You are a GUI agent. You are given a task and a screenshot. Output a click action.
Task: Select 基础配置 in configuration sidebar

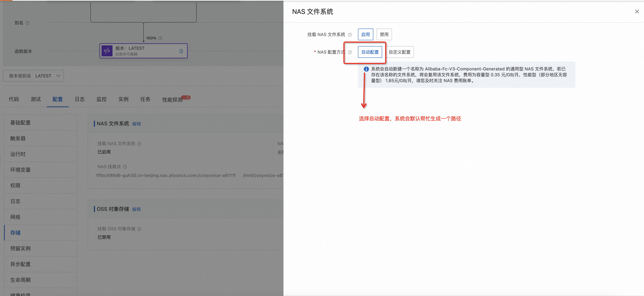[x=41, y=123]
